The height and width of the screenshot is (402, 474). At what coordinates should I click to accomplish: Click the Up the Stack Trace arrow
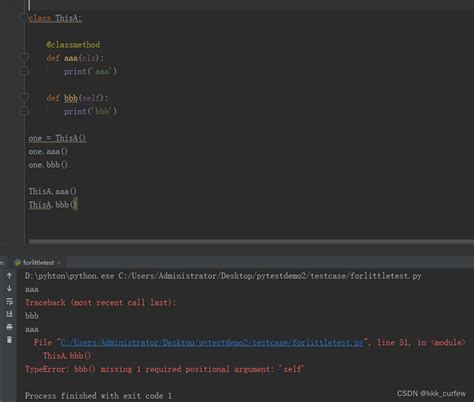click(9, 276)
